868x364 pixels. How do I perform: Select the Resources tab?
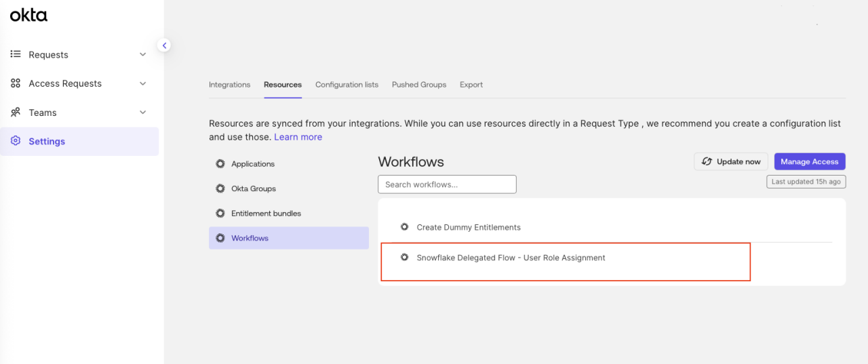pos(283,85)
